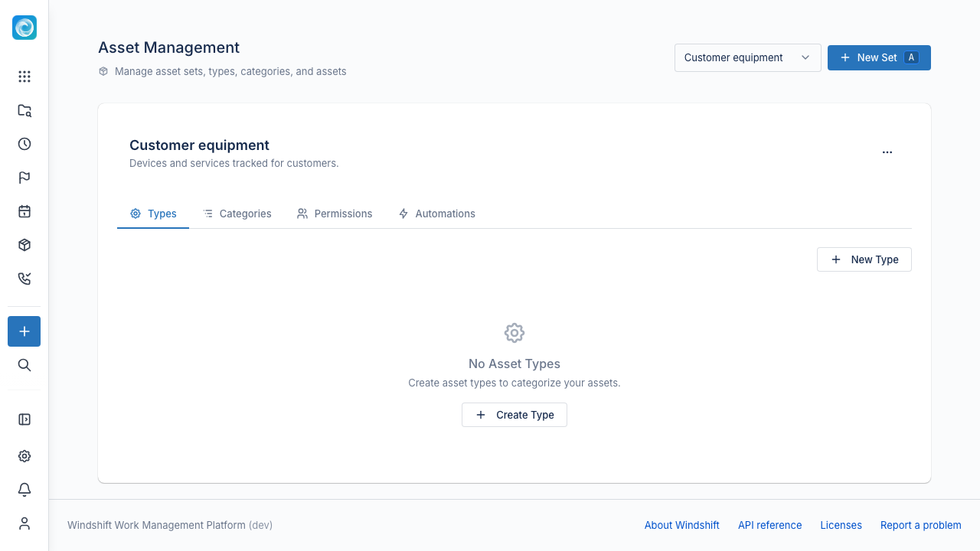
Task: Switch to the Types tab
Action: [x=153, y=214]
